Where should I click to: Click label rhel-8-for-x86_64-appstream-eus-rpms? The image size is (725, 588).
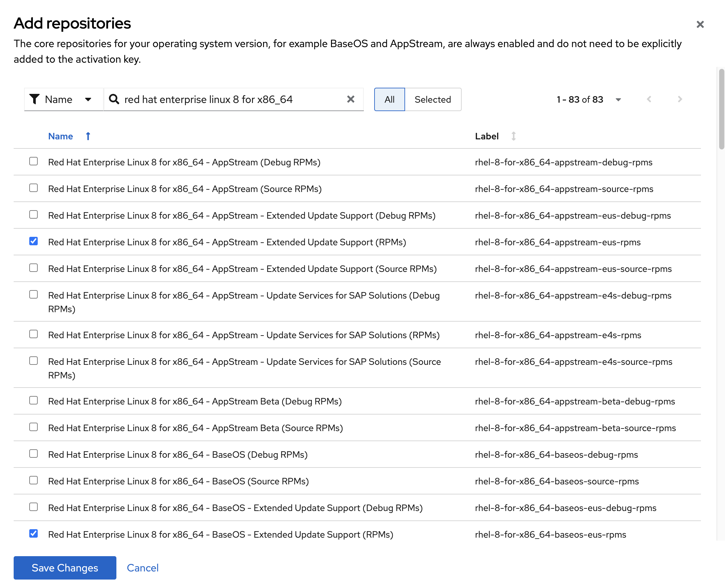(558, 242)
